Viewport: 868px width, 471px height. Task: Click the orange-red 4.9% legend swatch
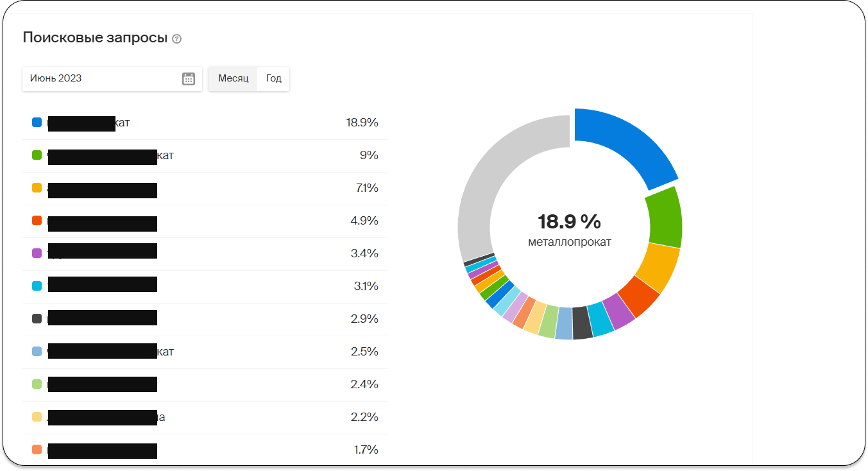37,221
